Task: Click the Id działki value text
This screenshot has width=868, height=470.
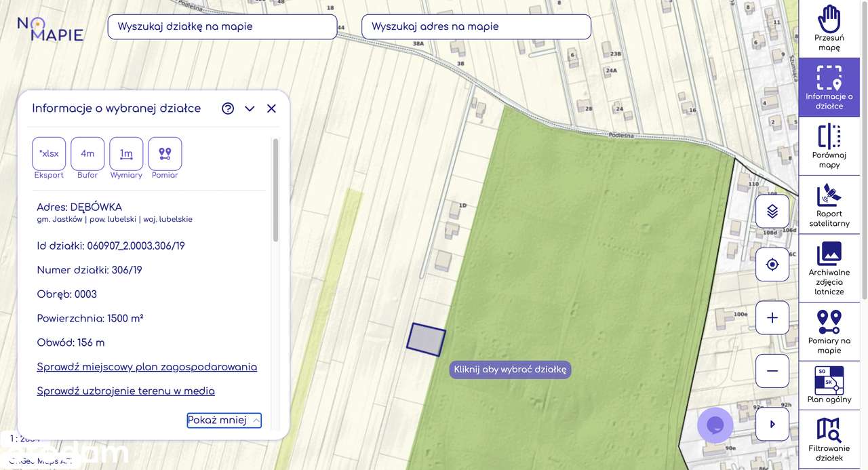Action: click(136, 246)
